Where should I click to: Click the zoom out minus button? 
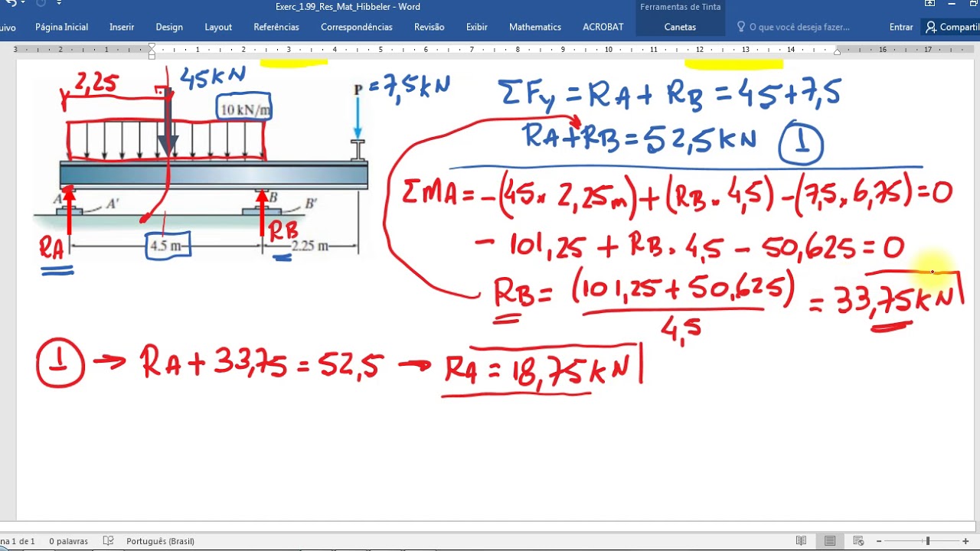pyautogui.click(x=879, y=541)
